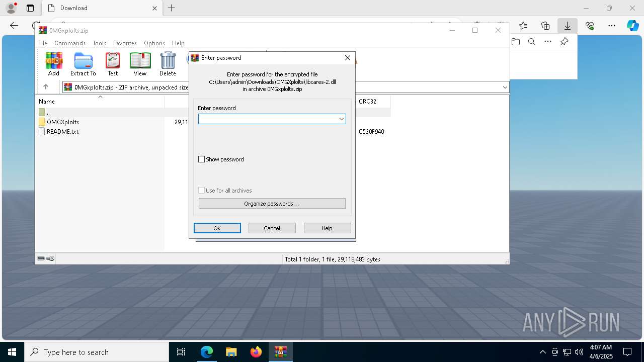
Task: Click the Extract To toolbar icon
Action: coord(83,64)
